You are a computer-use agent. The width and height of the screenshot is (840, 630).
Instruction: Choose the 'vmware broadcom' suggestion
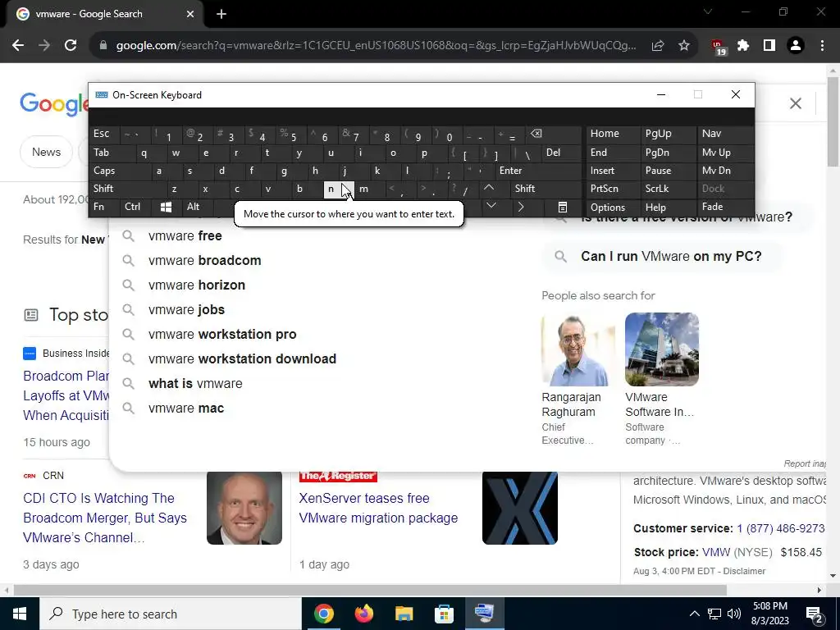point(204,260)
